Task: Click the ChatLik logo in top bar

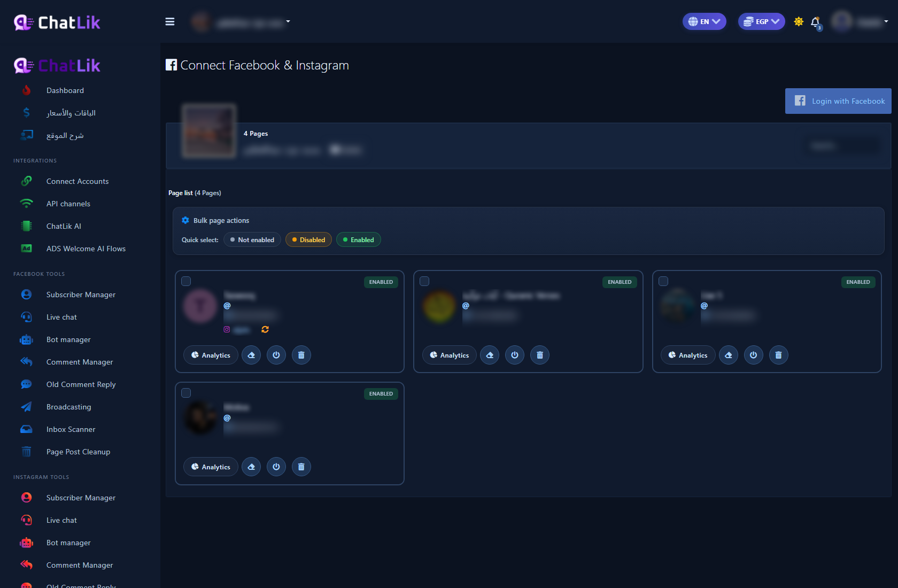Action: pos(57,22)
